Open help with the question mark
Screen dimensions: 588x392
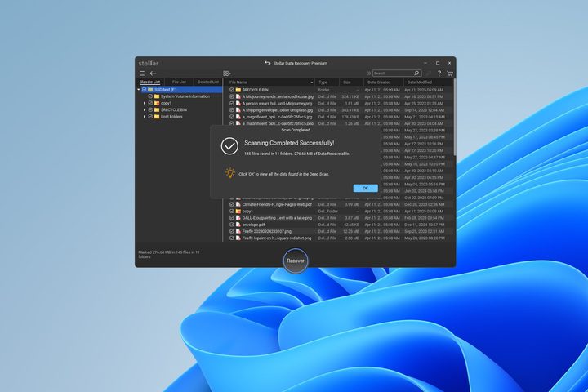(439, 73)
